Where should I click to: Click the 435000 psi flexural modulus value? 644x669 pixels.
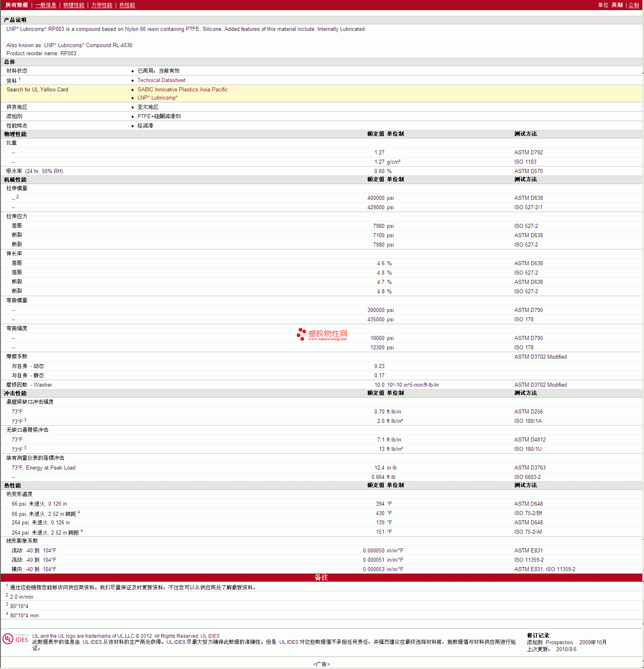tap(380, 320)
